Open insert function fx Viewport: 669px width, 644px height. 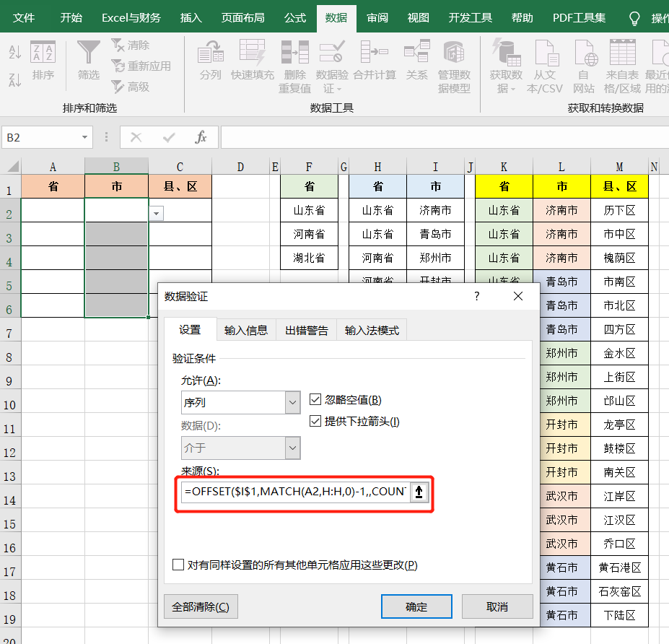pyautogui.click(x=201, y=137)
